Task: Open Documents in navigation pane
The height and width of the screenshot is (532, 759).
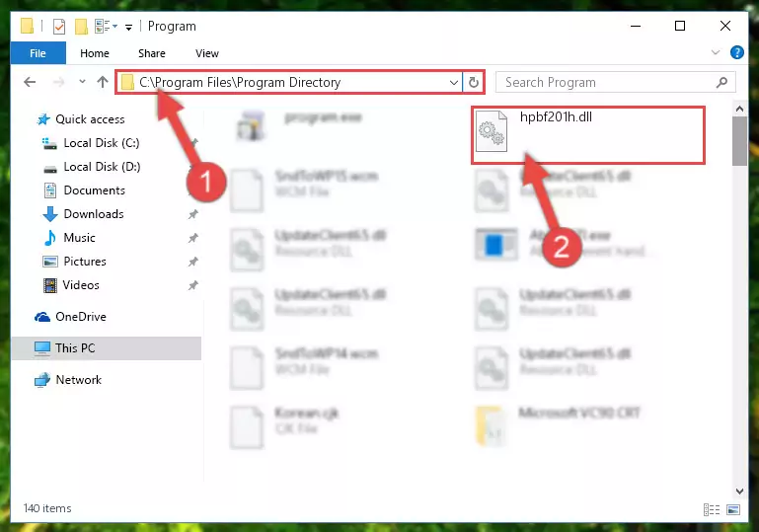Action: coord(95,190)
